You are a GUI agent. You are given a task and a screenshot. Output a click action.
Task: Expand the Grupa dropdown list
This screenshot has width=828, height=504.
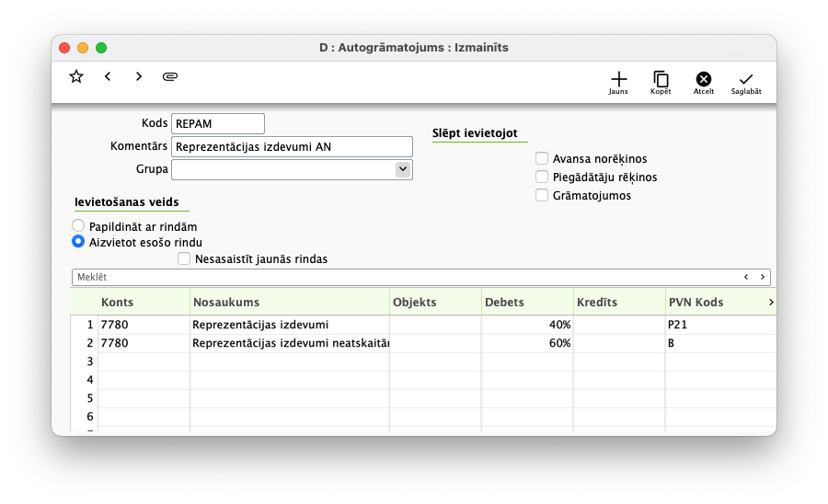[x=402, y=169]
